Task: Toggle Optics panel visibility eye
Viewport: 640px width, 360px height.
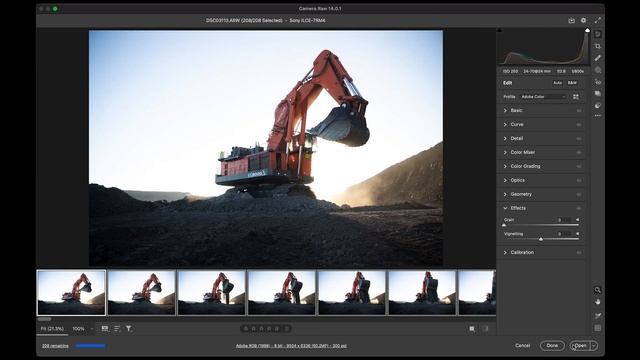Action: click(x=579, y=180)
